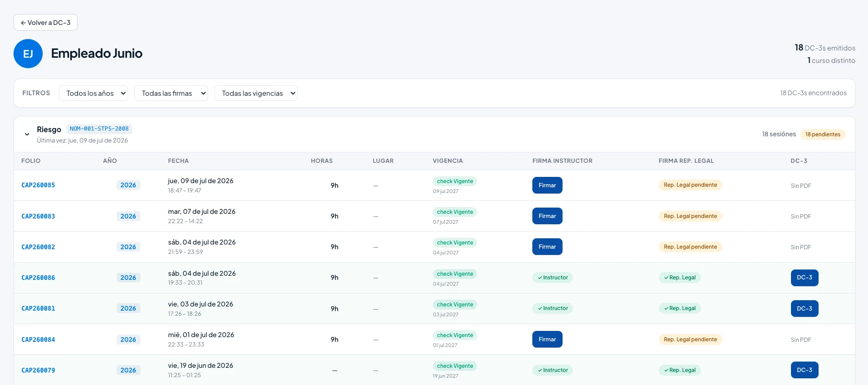Open DC-3 PDF for CAP260081
Image resolution: width=868 pixels, height=385 pixels.
[x=805, y=309]
